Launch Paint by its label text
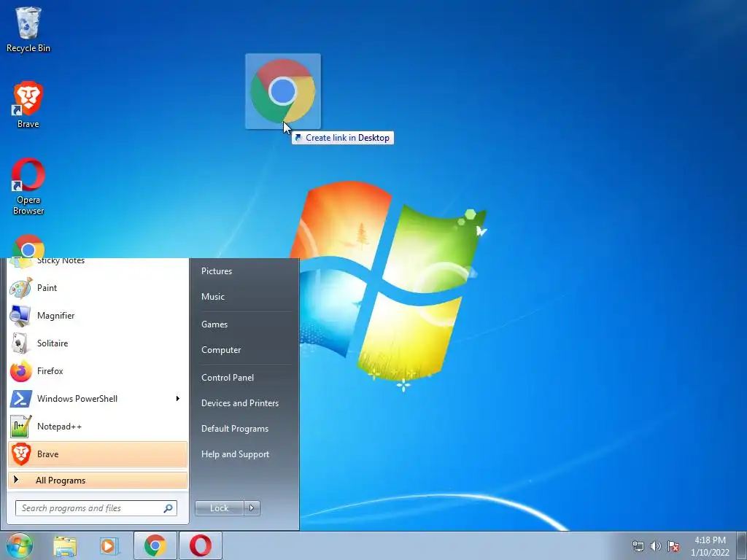 click(x=47, y=288)
